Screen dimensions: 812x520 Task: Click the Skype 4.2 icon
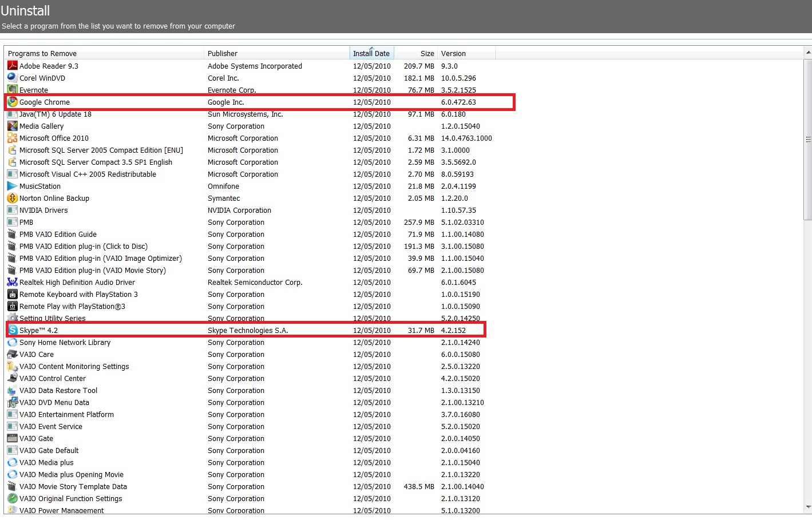pos(13,330)
